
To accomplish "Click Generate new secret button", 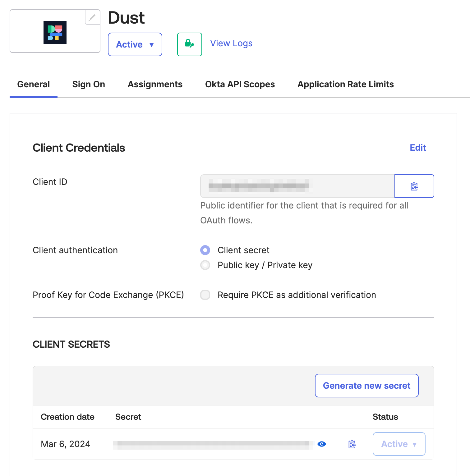I will (x=367, y=386).
